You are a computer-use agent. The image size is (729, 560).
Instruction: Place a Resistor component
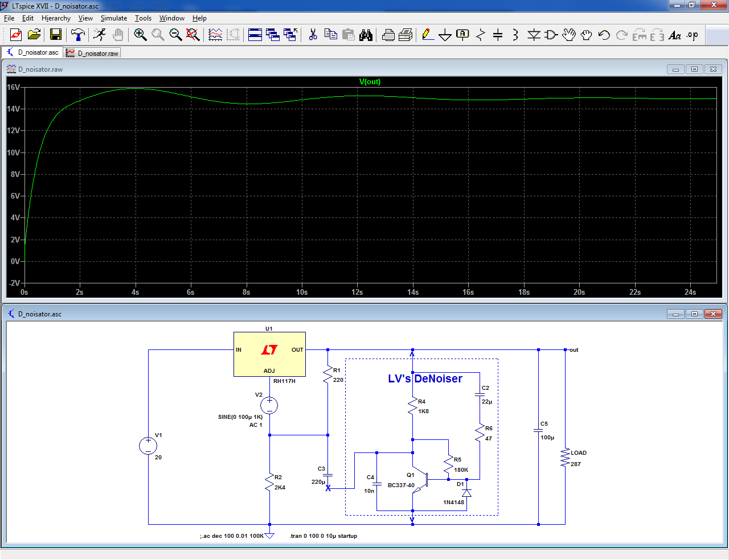481,35
